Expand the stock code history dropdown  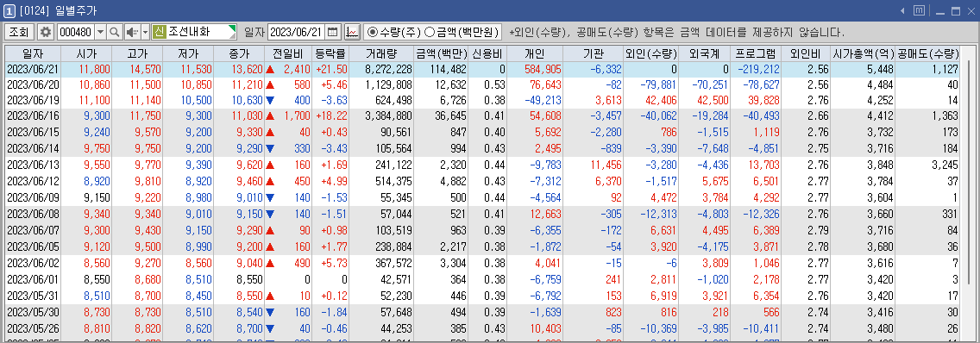tap(100, 32)
